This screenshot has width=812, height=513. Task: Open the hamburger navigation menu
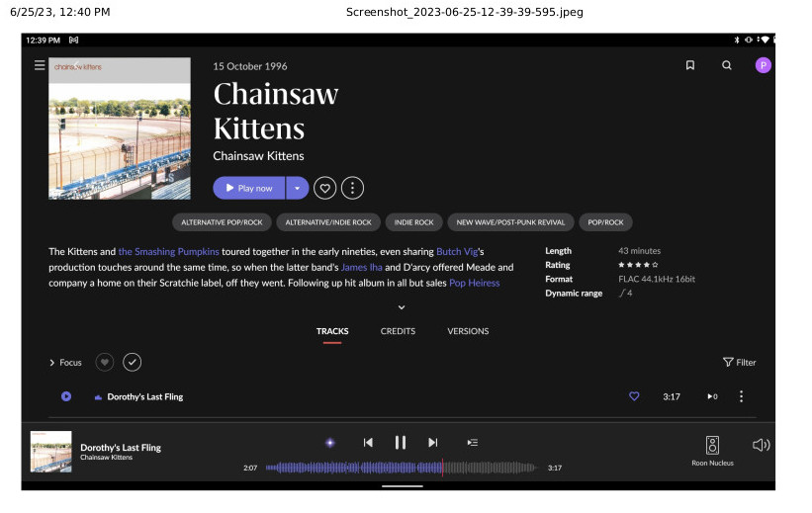40,65
